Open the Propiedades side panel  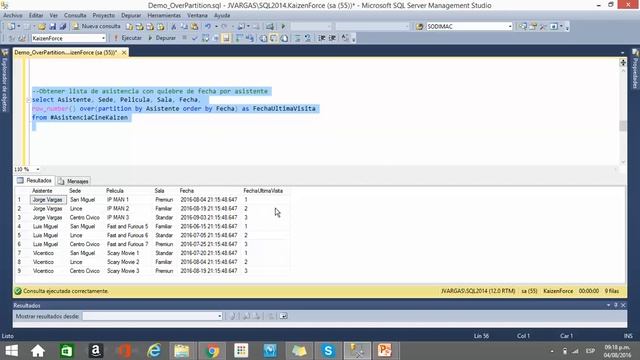tap(635, 69)
